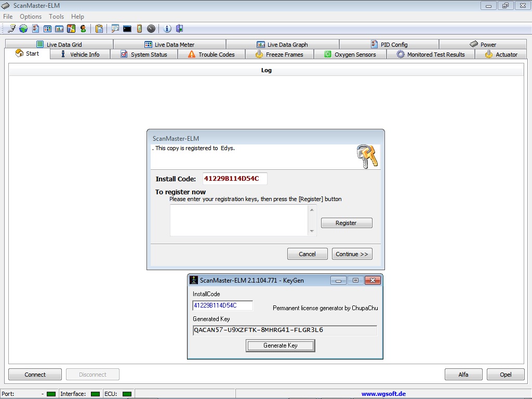
Task: Follow the www.wgsoft.de link
Action: (x=383, y=394)
